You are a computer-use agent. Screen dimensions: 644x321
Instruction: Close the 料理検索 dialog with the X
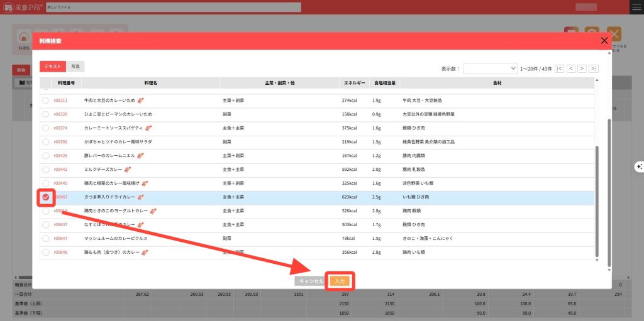click(x=604, y=41)
